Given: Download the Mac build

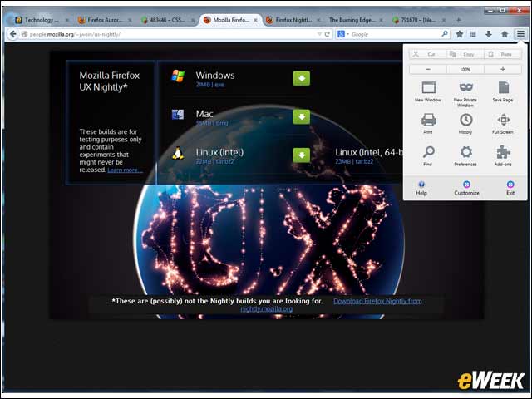Looking at the screenshot, I should (x=301, y=116).
